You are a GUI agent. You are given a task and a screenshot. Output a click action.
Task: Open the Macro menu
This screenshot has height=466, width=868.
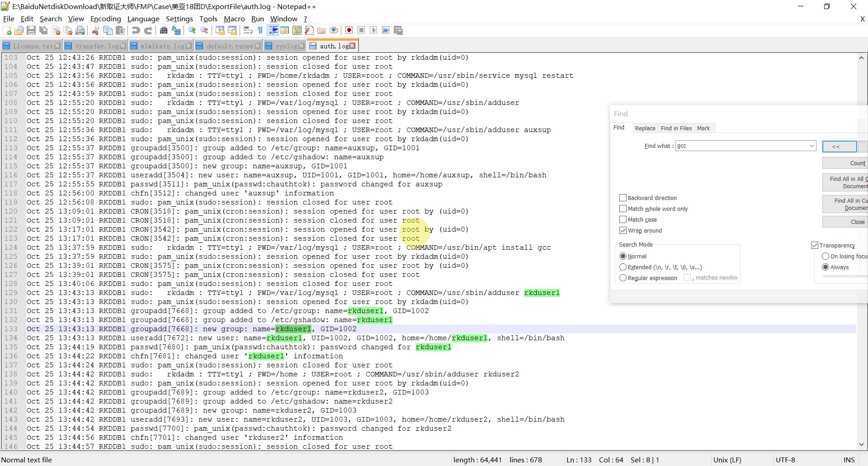click(x=234, y=19)
